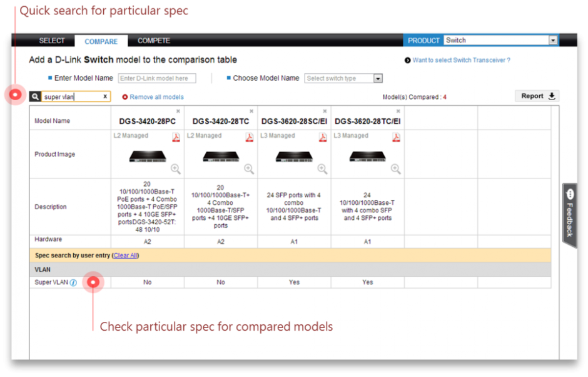Click the Product Image row label
The width and height of the screenshot is (588, 377).
pos(55,154)
